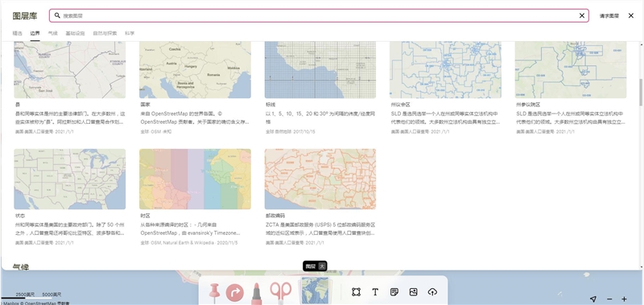Screen dimensions: 644x305
Task: Click the 状态 layer title
Action: 20,216
